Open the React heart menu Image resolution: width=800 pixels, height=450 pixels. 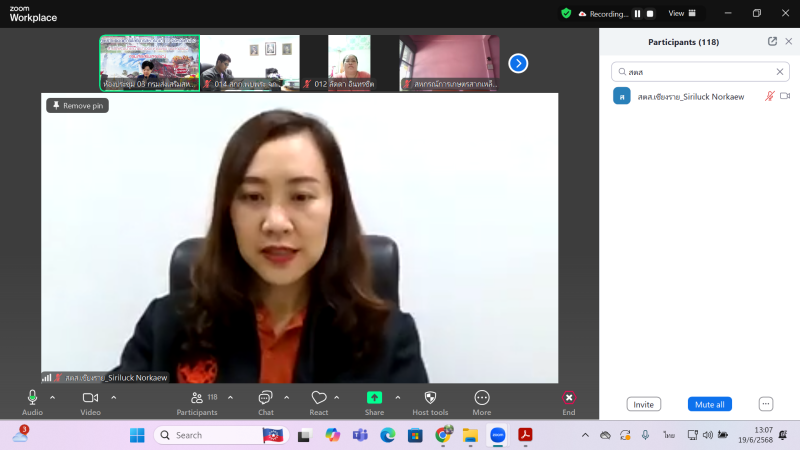pos(319,403)
